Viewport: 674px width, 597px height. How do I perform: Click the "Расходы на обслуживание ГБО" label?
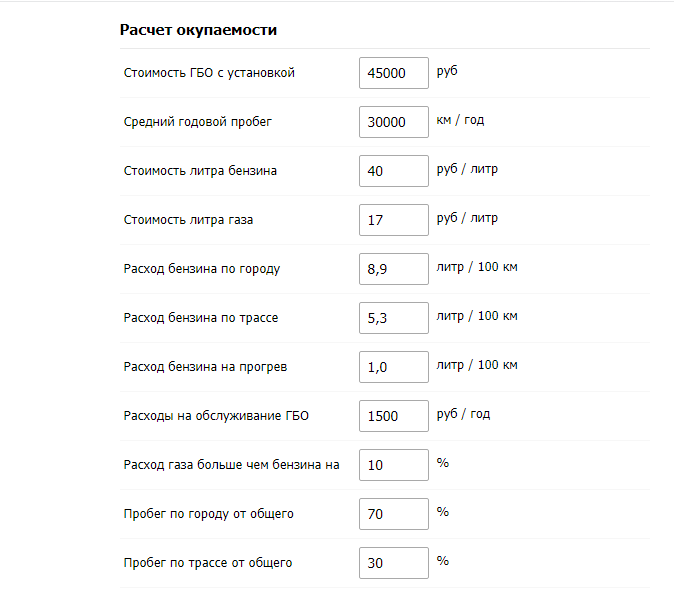point(216,416)
